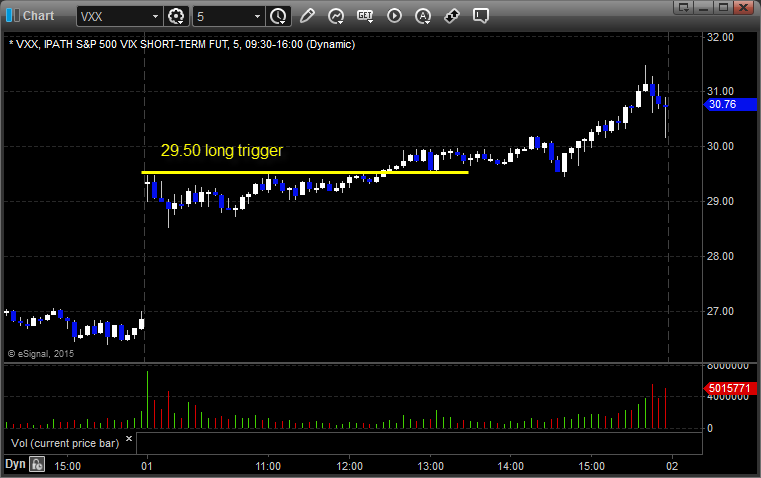This screenshot has width=761, height=478.
Task: Select the pencil drawing tool
Action: tap(307, 16)
